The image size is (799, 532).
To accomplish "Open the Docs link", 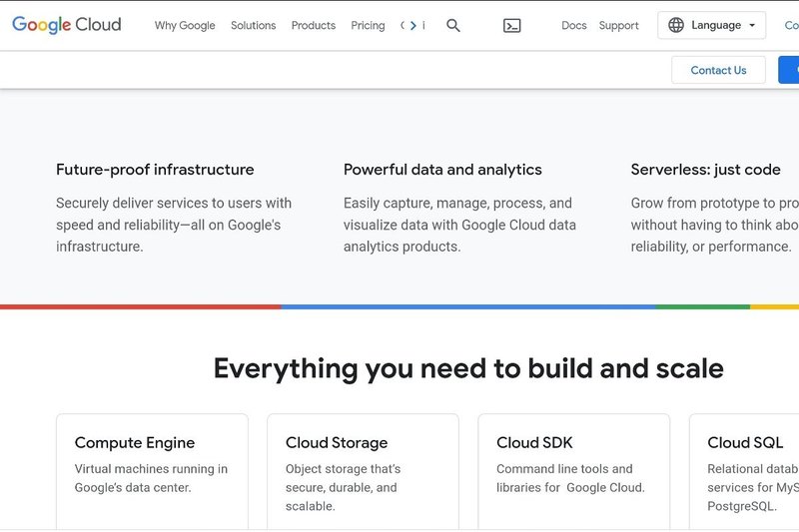I will click(574, 26).
